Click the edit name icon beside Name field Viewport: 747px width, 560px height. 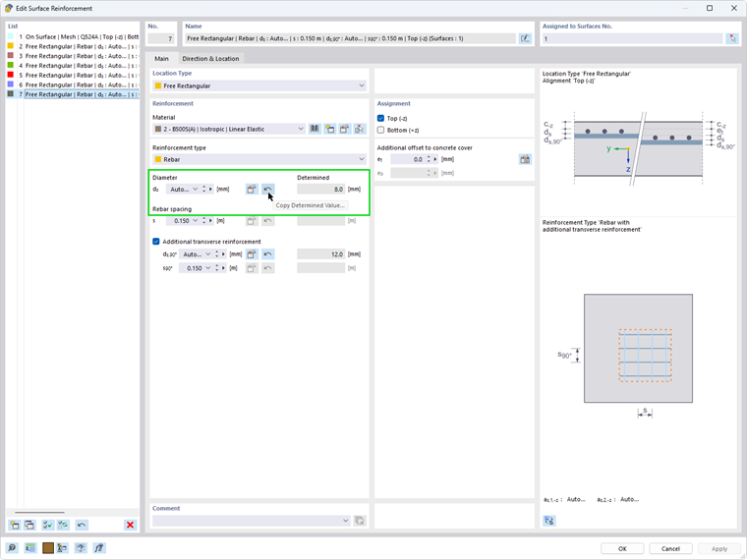click(525, 38)
